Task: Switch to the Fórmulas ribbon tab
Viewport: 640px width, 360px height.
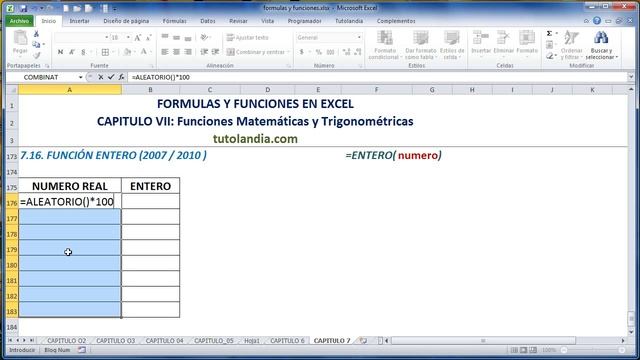Action: point(174,21)
